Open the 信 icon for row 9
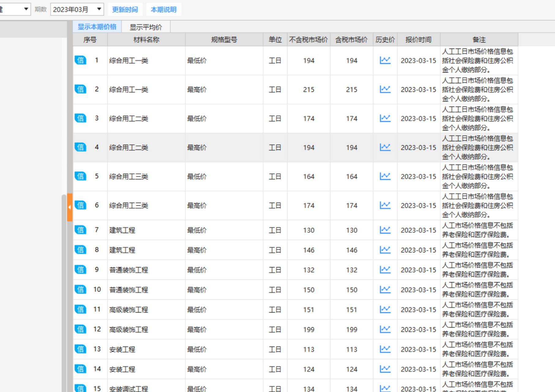555x392 pixels. pos(81,269)
